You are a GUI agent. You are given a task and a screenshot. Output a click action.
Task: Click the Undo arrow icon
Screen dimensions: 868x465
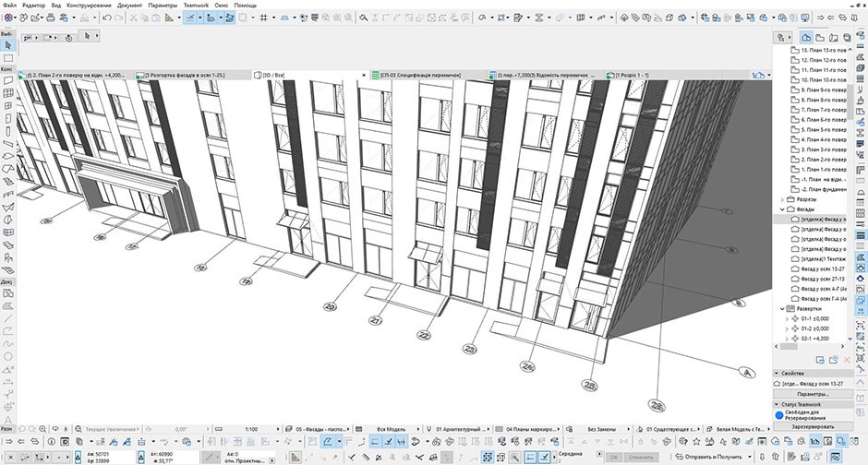tap(107, 18)
